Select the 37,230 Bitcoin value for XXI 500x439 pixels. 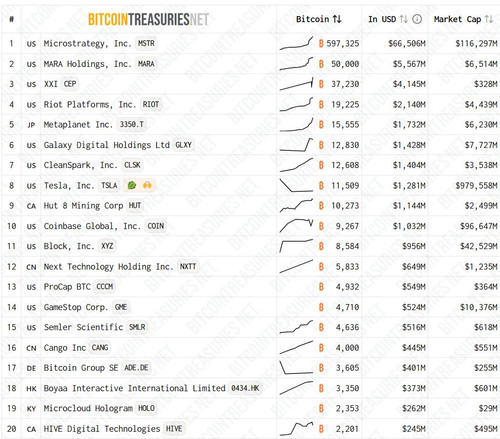pyautogui.click(x=345, y=84)
